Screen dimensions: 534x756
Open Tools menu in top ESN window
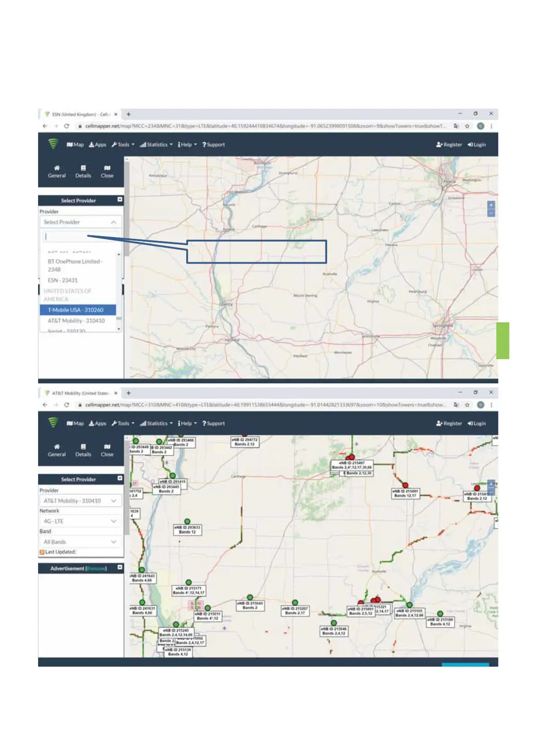click(123, 145)
